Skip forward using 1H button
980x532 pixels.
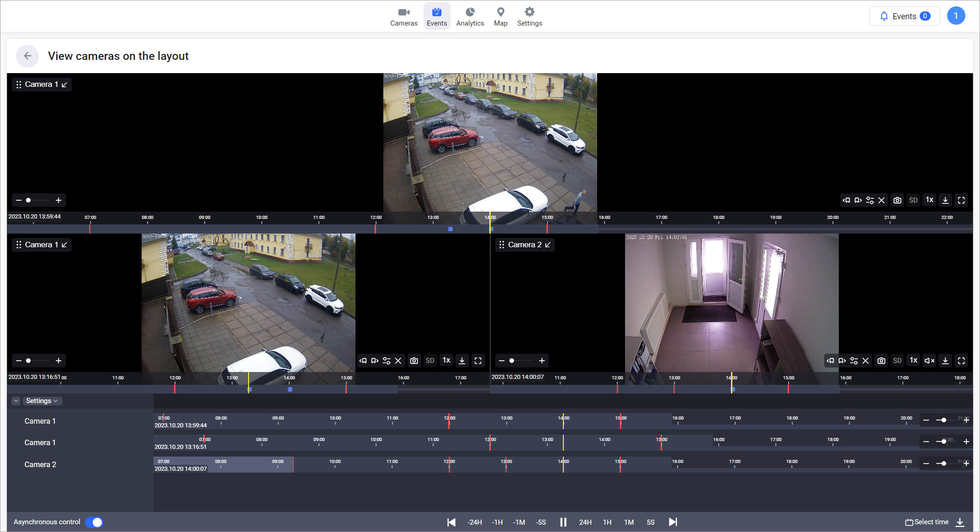coord(607,522)
